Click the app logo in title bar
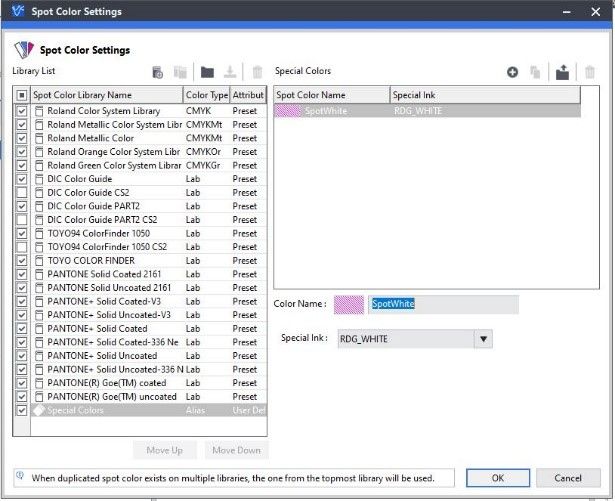Image resolution: width=615 pixels, height=501 pixels. [18, 11]
